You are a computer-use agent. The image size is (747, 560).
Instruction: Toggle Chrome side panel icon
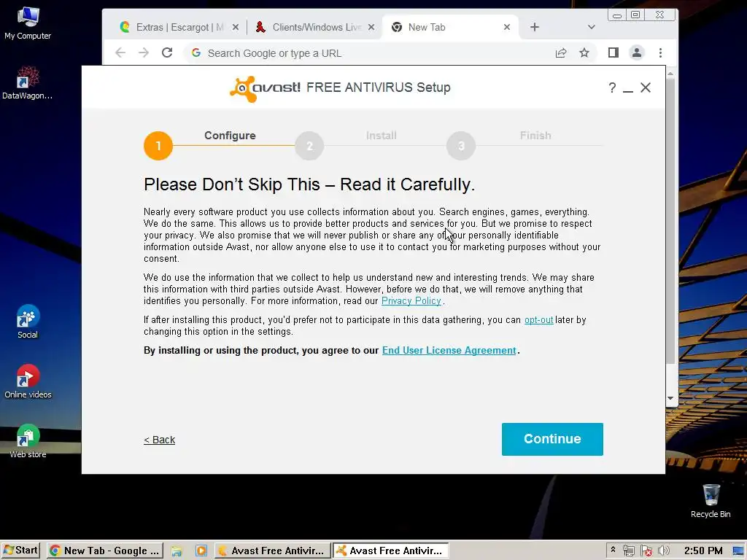pos(613,52)
